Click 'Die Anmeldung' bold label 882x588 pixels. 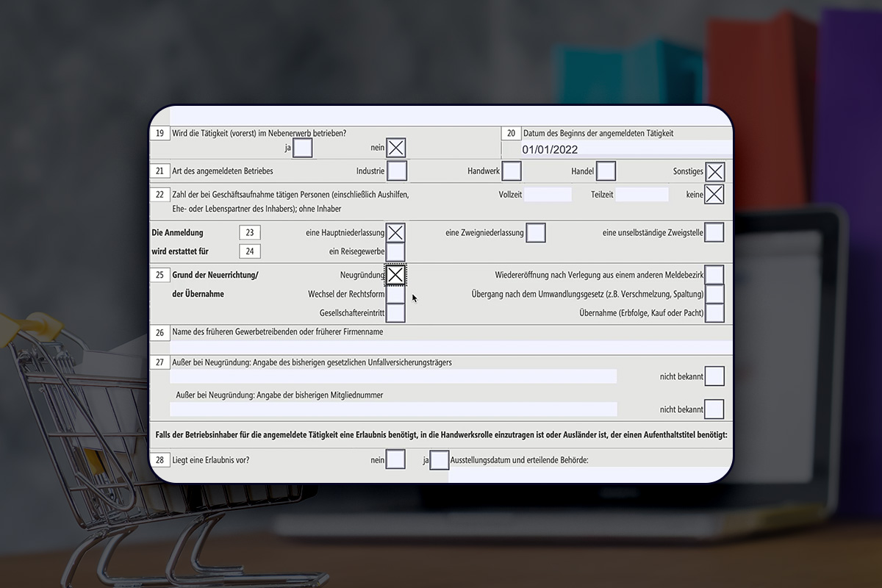[x=177, y=232]
